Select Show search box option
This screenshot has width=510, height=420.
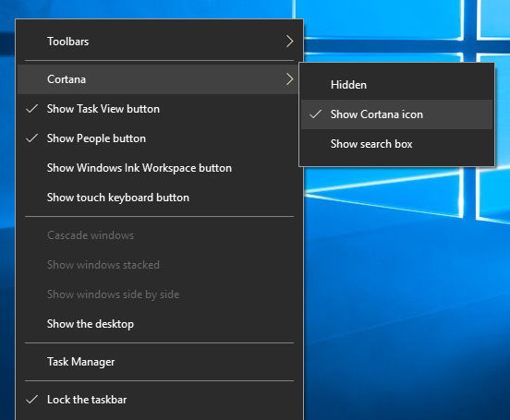click(396, 144)
